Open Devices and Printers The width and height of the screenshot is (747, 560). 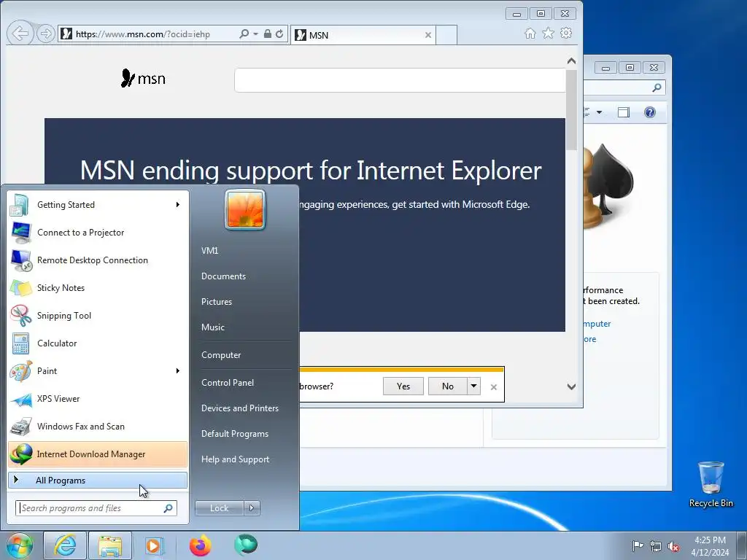click(x=240, y=408)
